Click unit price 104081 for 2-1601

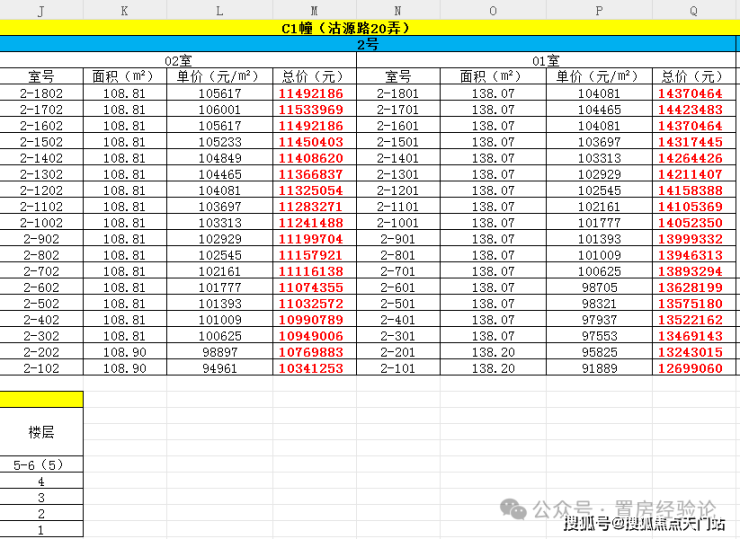[599, 126]
